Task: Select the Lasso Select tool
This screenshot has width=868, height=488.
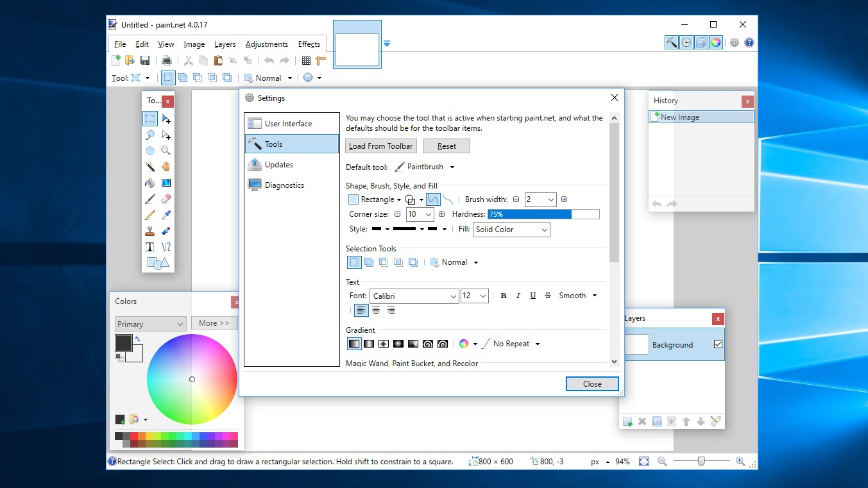Action: coord(149,135)
